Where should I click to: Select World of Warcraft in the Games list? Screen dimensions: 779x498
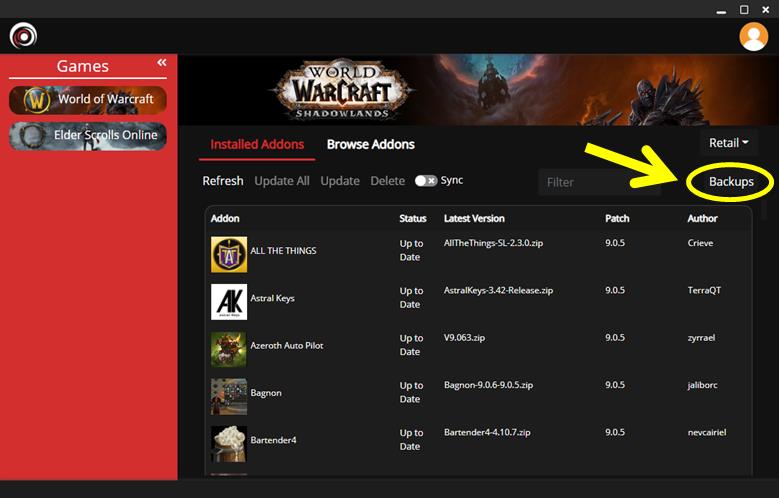[88, 99]
